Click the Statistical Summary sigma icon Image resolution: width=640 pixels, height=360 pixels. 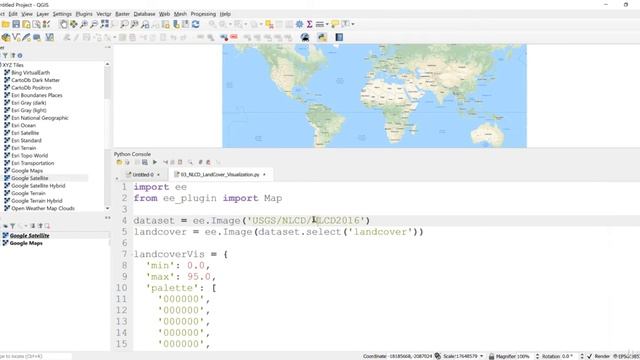coord(310,24)
